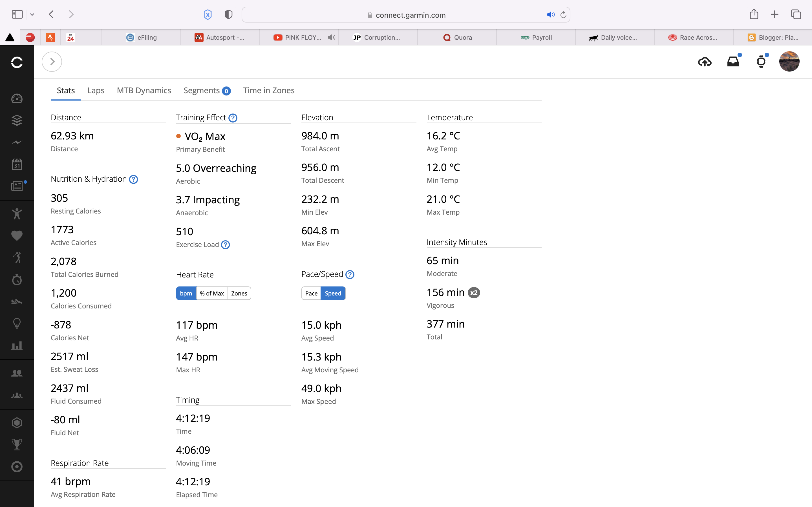Click the watch devices icon
Image resolution: width=812 pixels, height=507 pixels.
click(x=761, y=62)
